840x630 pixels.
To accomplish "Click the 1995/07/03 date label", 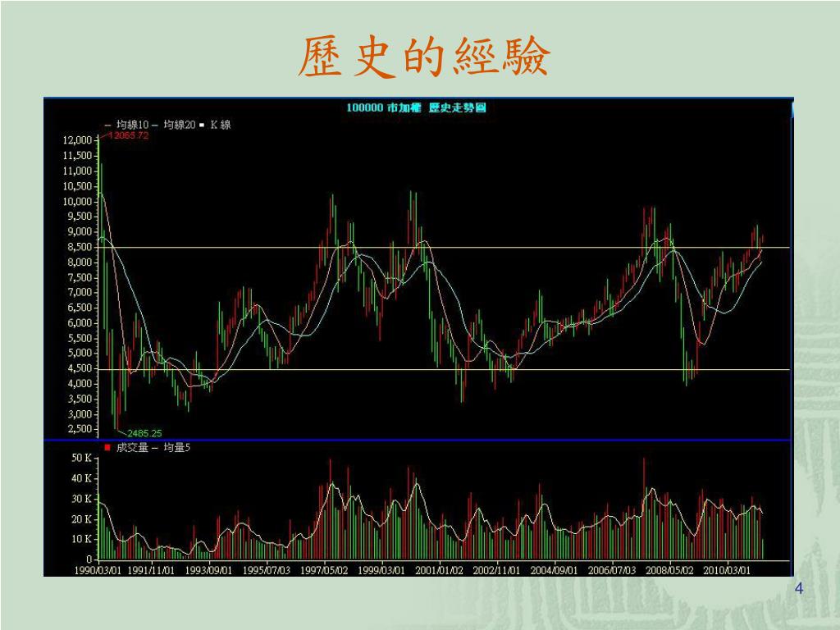I will pos(267,570).
